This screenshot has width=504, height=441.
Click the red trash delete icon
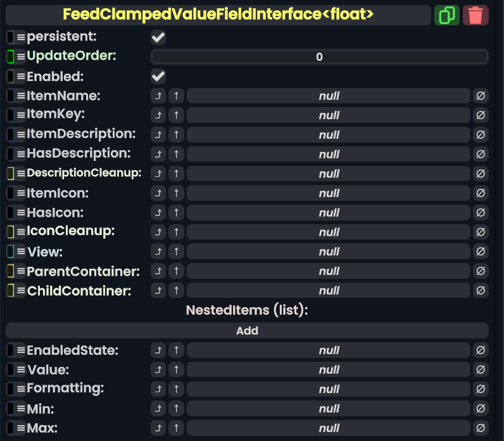point(476,15)
